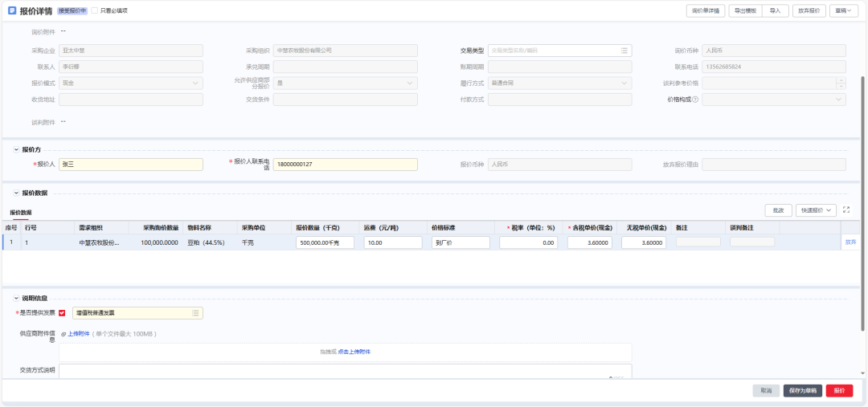Edit the 无税单价(现金) cell
Screen dimensions: 868x407
click(644, 242)
